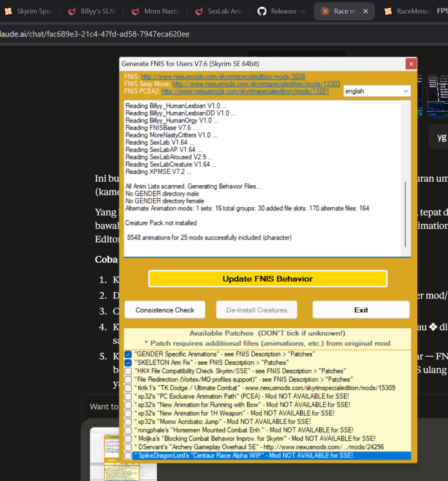Switch to More Nasty Critters tab

pyautogui.click(x=156, y=11)
